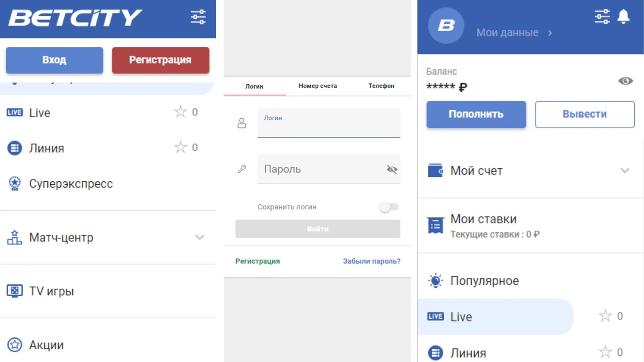Click the blue Вход button
The width and height of the screenshot is (644, 362).
(54, 60)
